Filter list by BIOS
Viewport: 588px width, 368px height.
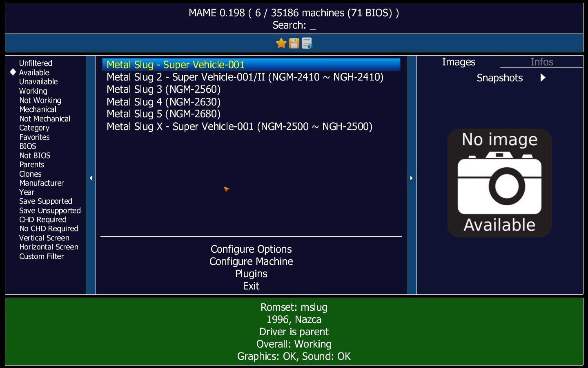click(x=28, y=146)
